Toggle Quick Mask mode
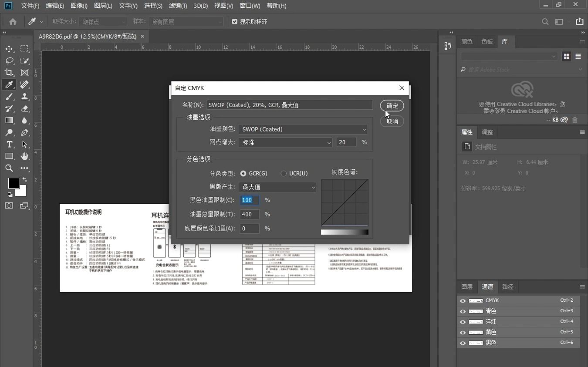The width and height of the screenshot is (588, 367). tap(9, 205)
